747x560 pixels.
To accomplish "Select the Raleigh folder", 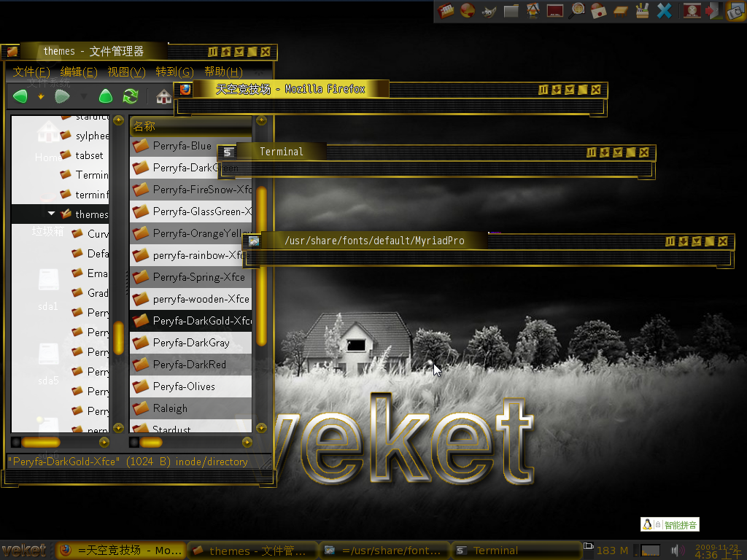I will (x=191, y=408).
